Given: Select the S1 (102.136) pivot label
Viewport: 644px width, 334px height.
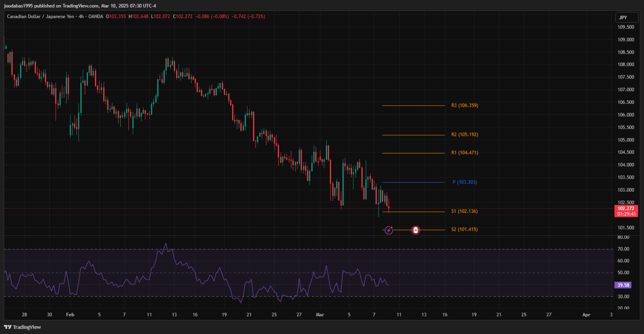Looking at the screenshot, I should [x=465, y=211].
